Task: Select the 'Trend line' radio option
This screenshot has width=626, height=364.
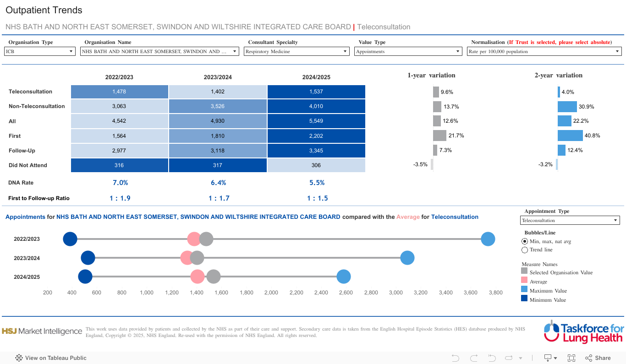Action: (x=525, y=250)
